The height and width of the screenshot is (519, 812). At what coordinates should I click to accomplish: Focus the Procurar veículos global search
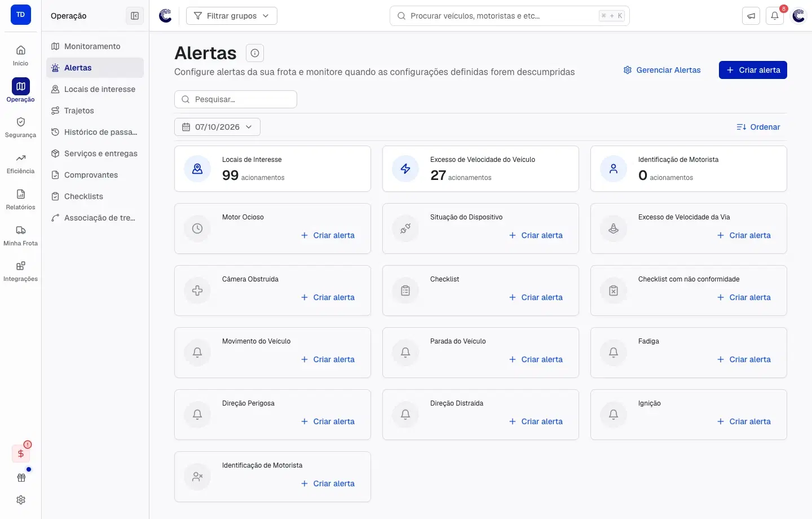pyautogui.click(x=510, y=16)
